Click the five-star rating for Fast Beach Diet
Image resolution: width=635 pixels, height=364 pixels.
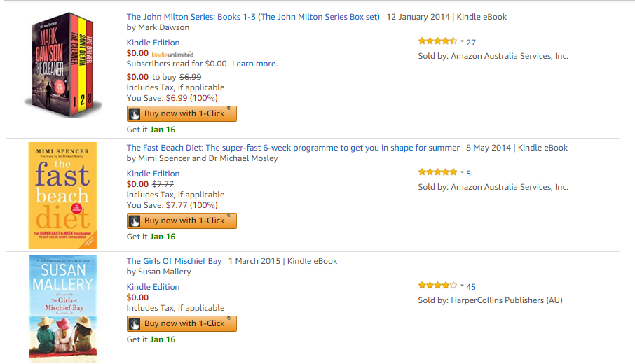coord(437,172)
